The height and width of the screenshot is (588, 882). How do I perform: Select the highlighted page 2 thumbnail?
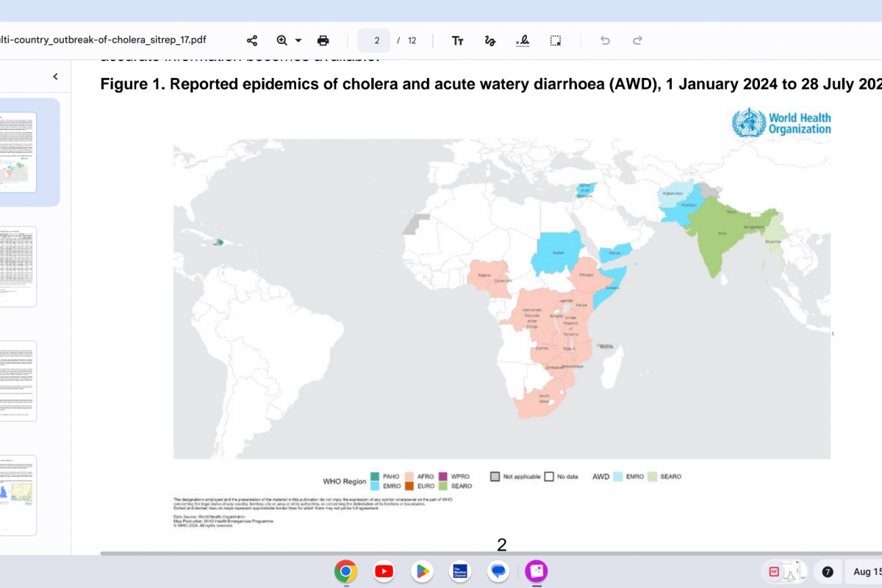coord(18,152)
